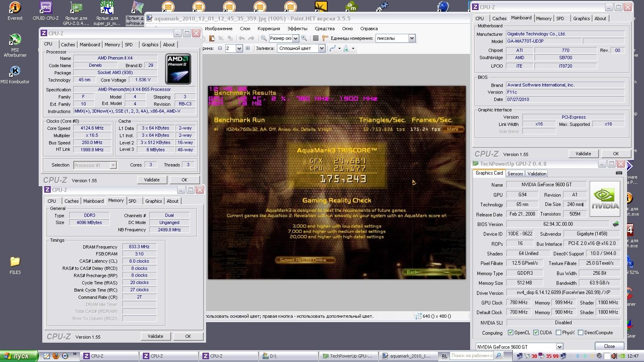Click the crop to selection icon in Paint.NET
644x362 pixels.
click(221, 38)
